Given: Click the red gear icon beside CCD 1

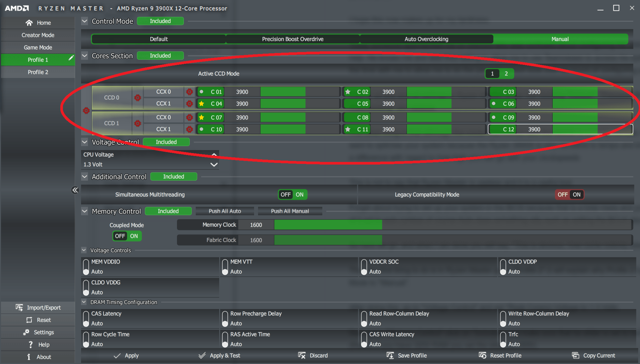Looking at the screenshot, I should click(x=138, y=123).
